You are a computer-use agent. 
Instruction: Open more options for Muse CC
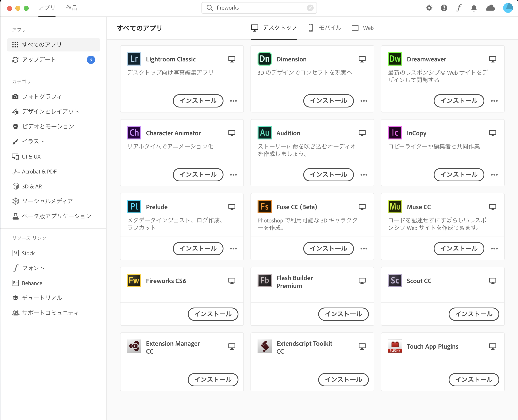tap(494, 248)
